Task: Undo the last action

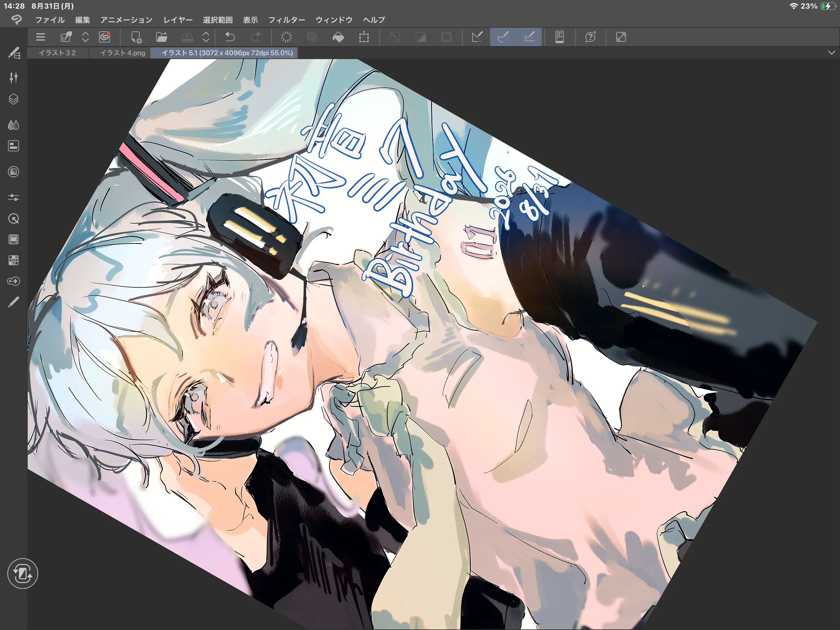Action: (230, 37)
